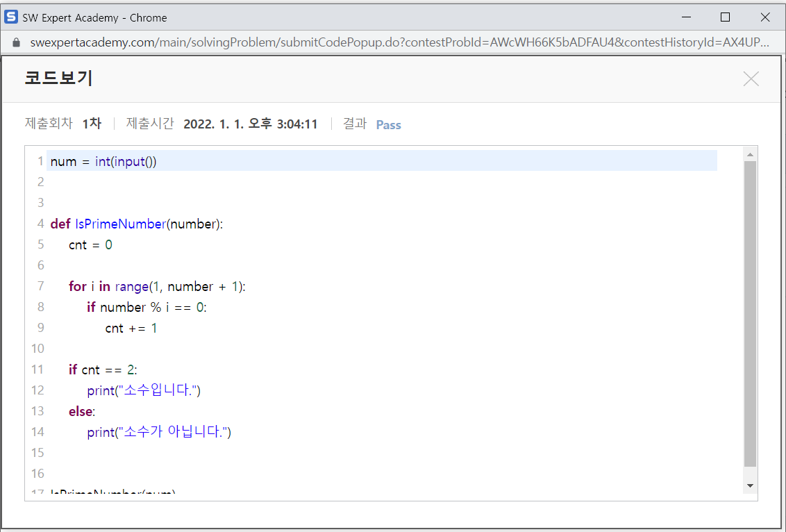Click the 제출회차 label

49,124
